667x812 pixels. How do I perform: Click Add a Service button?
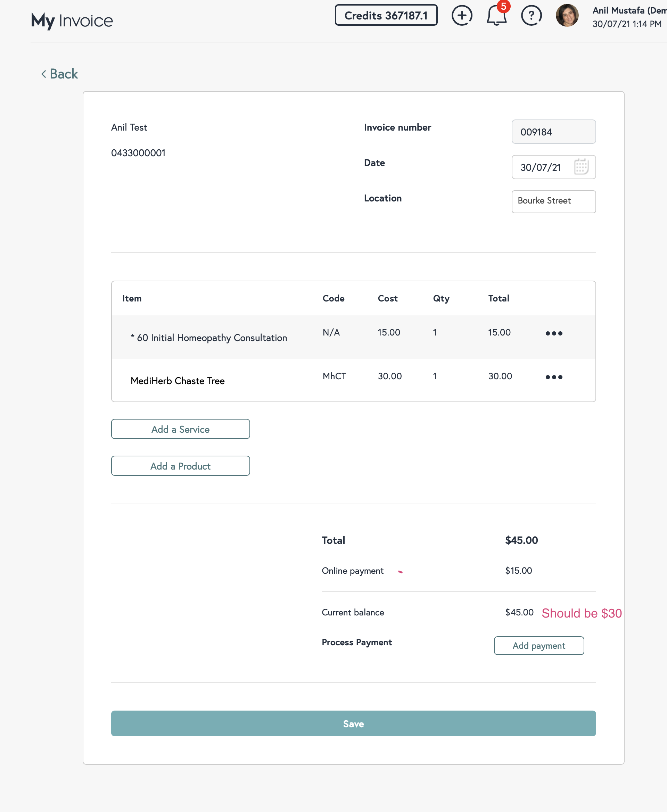(180, 429)
